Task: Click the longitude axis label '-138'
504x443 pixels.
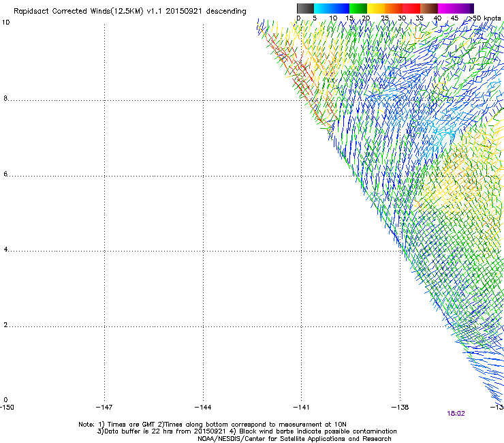Action: point(400,408)
